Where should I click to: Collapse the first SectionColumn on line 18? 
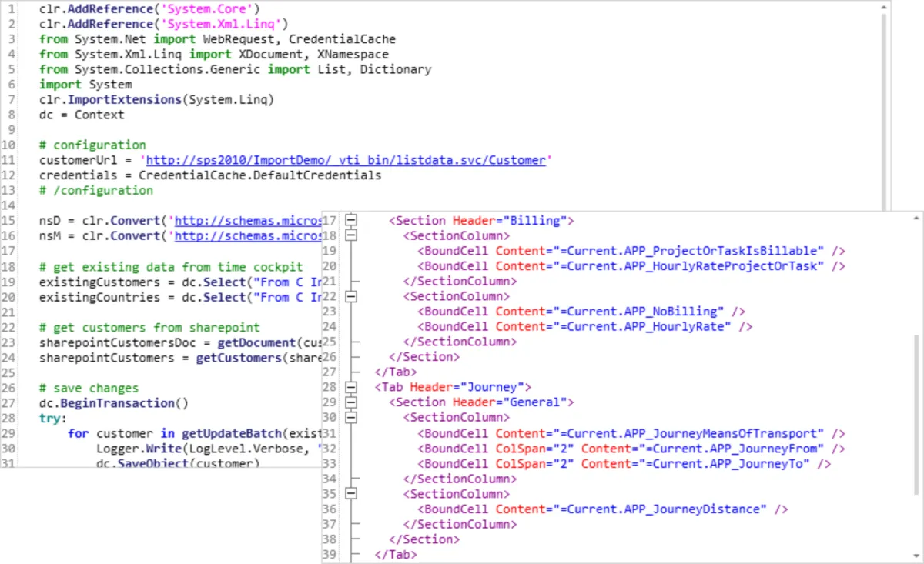pyautogui.click(x=352, y=235)
